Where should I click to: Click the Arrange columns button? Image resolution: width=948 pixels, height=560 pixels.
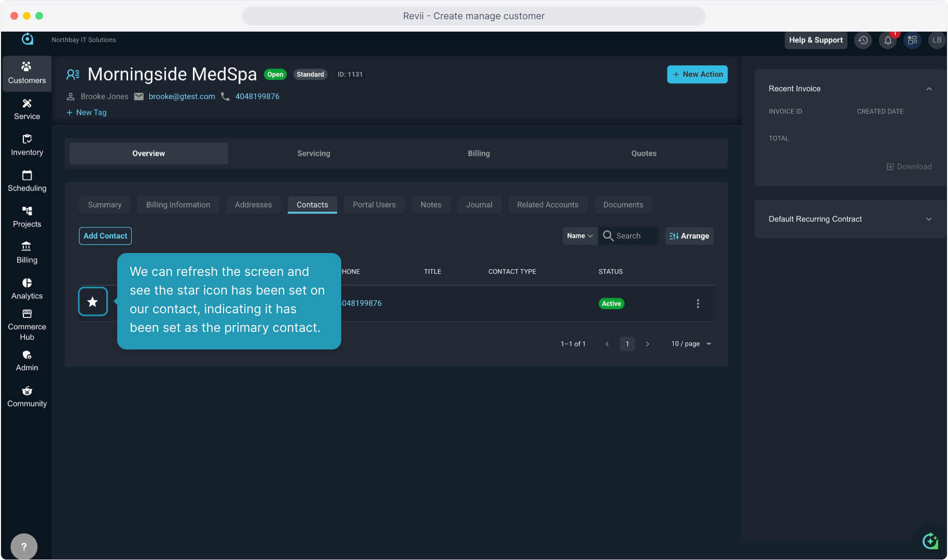(x=689, y=236)
